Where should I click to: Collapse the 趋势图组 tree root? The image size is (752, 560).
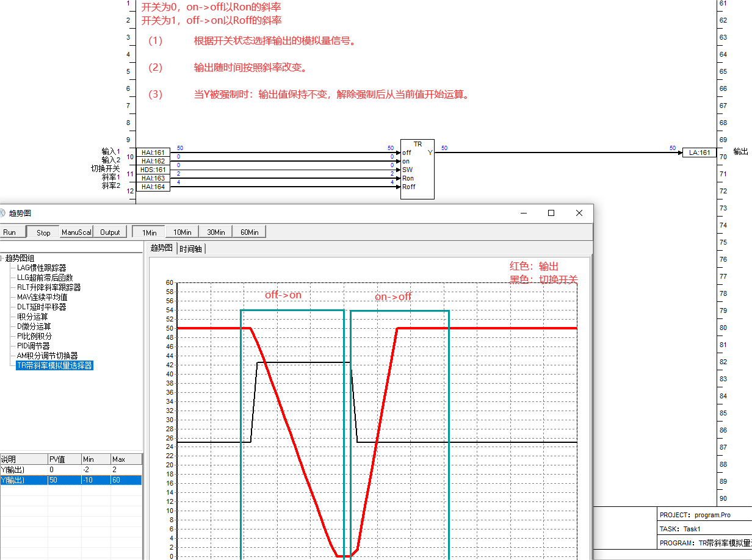click(x=2, y=258)
